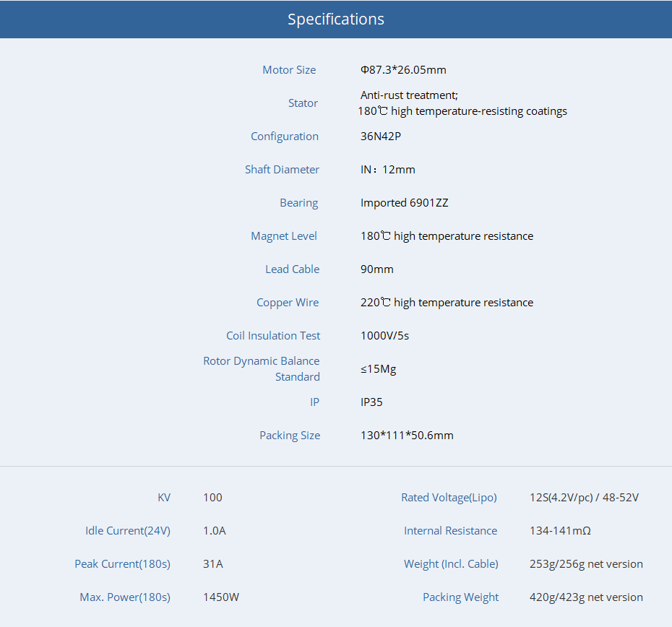
Task: Select the Φ87.3*26.05mm motor size value
Action: (403, 70)
